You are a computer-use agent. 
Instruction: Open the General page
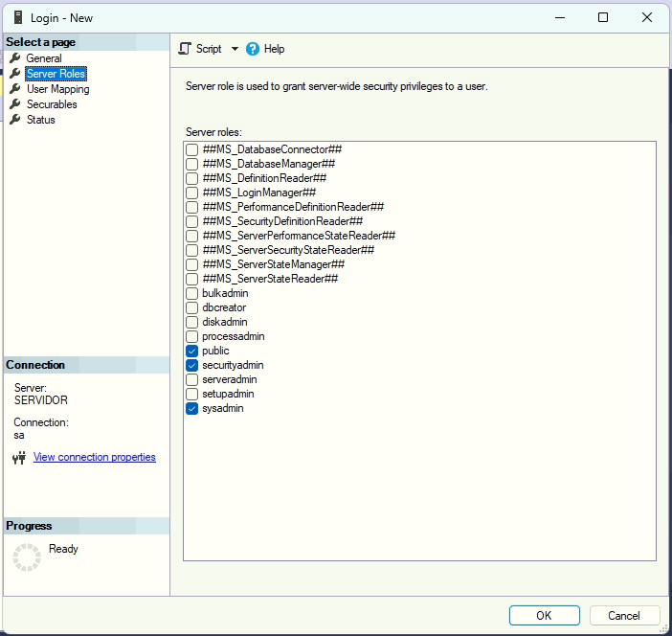(44, 57)
